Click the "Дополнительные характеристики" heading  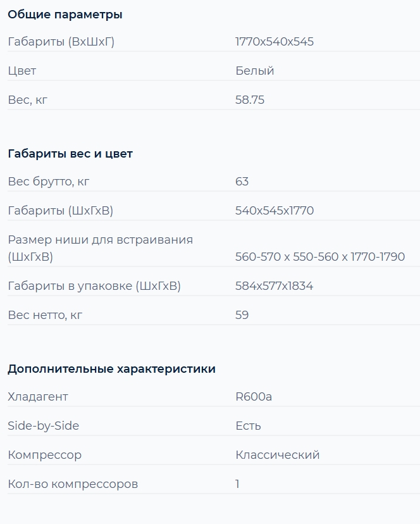[x=111, y=369]
